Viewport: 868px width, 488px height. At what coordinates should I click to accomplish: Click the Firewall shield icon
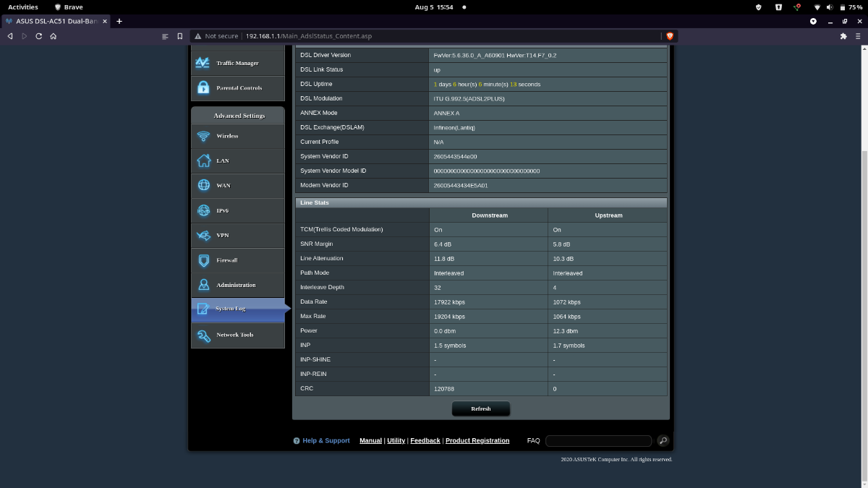[203, 260]
